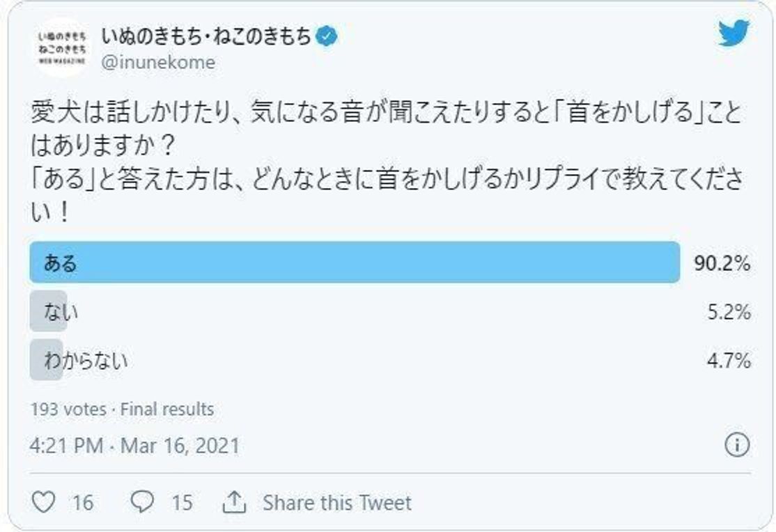Select the ない poll option

pyautogui.click(x=60, y=311)
